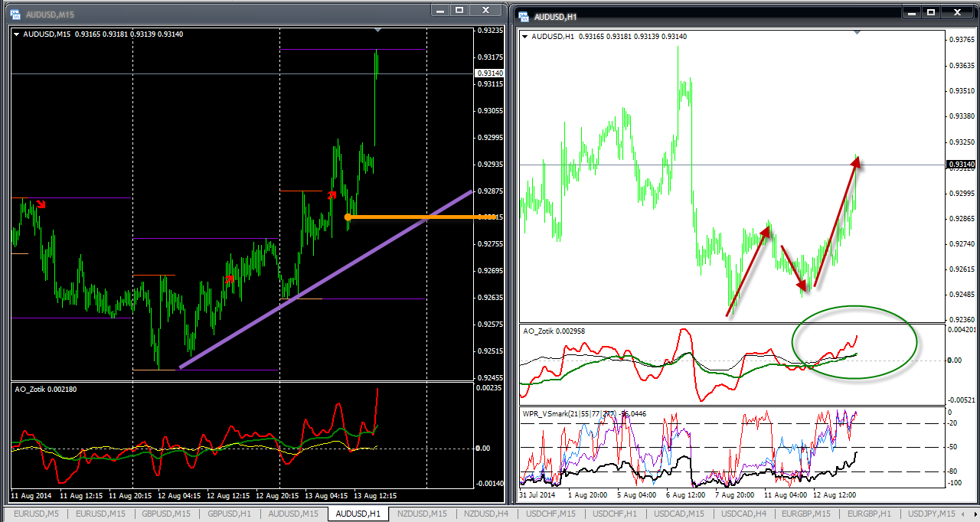This screenshot has width=980, height=522.
Task: Go to the GBPUSD,H1 chart tab
Action: (228, 514)
